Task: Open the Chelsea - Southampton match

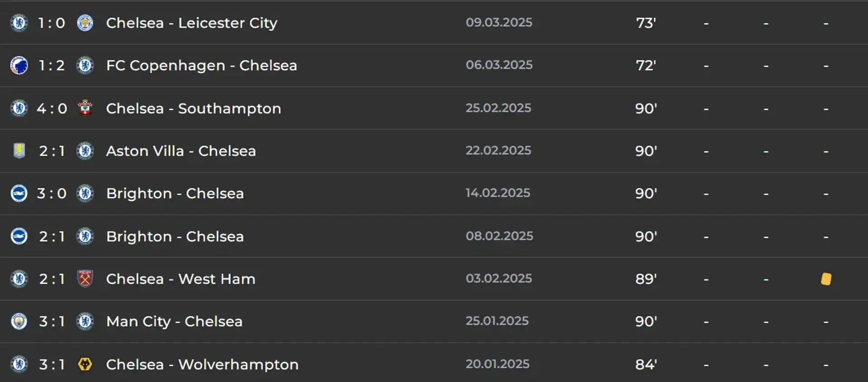Action: (x=194, y=108)
